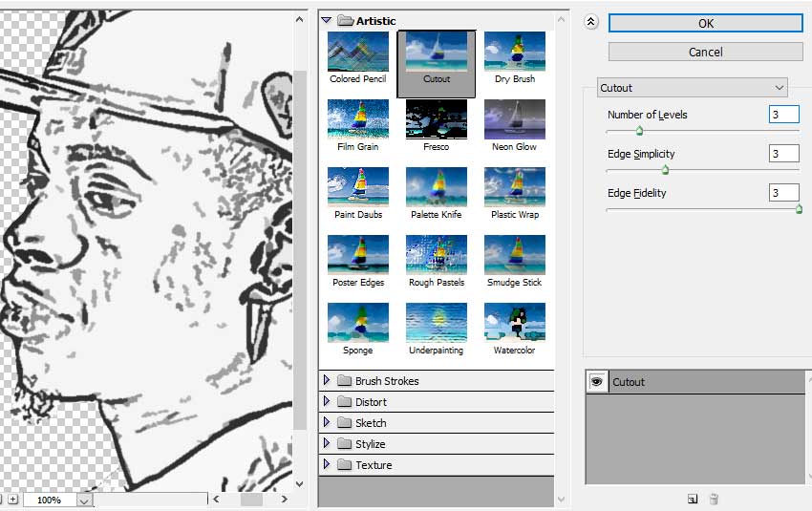
Task: Click the Edge Fidelity slider handle
Action: coord(799,209)
